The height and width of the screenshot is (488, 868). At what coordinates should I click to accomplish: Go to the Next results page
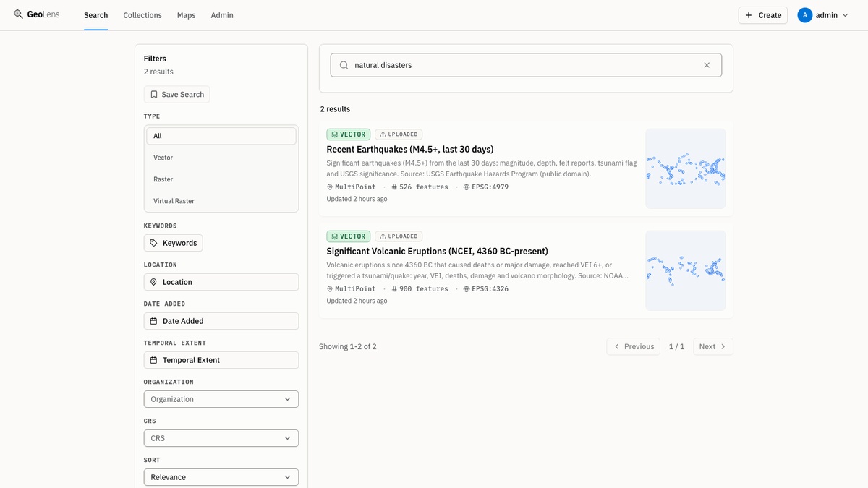pyautogui.click(x=713, y=347)
